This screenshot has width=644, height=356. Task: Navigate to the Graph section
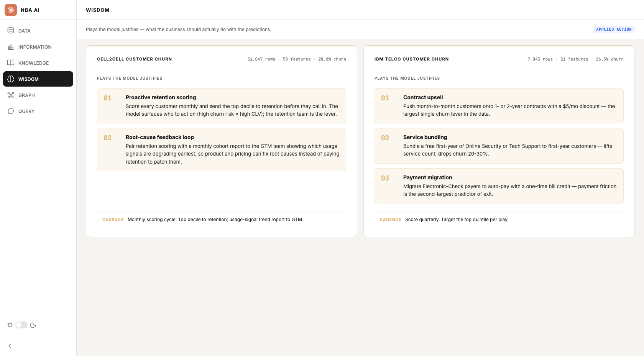tap(38, 95)
